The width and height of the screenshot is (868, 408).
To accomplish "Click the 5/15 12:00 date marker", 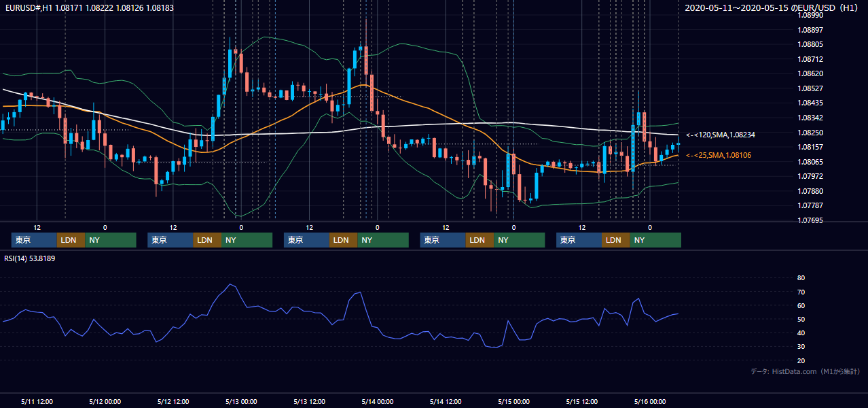I will point(581,401).
